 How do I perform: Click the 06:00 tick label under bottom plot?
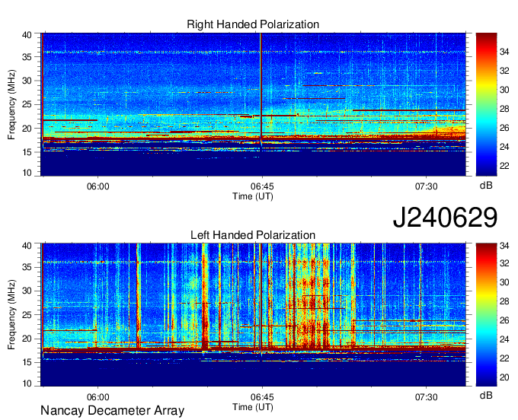[98, 397]
